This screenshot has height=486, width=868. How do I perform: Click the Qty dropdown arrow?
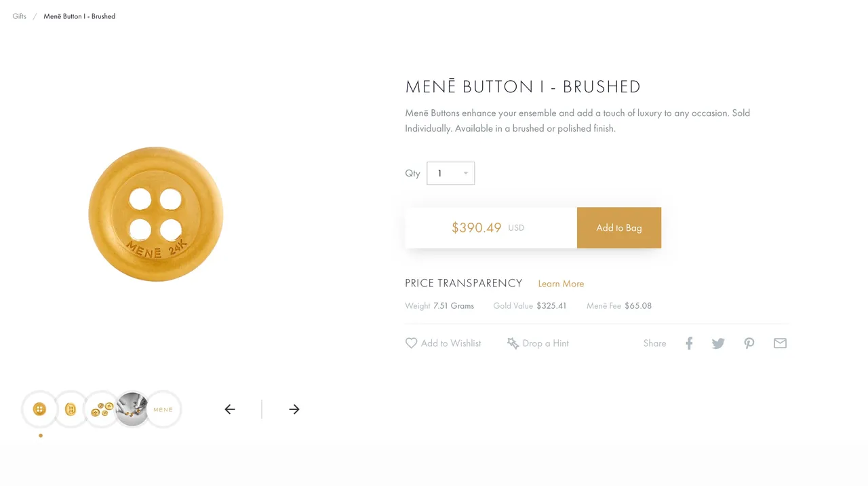click(x=466, y=173)
